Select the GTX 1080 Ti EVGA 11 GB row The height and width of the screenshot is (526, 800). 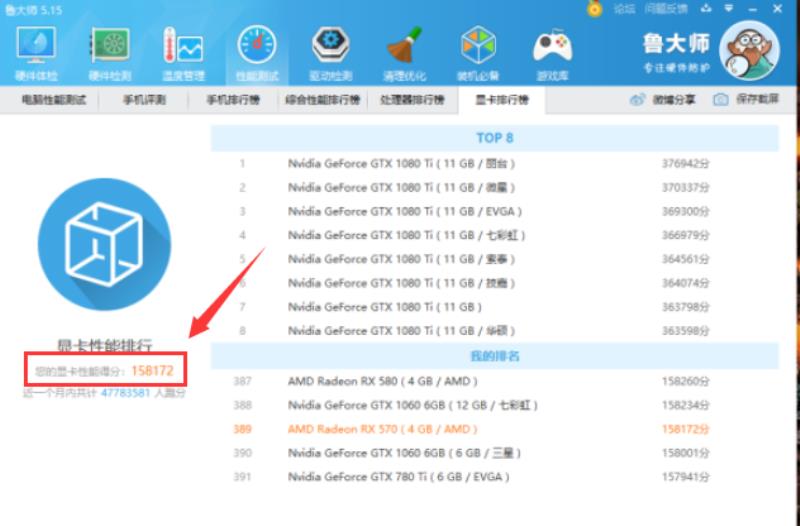[x=494, y=211]
